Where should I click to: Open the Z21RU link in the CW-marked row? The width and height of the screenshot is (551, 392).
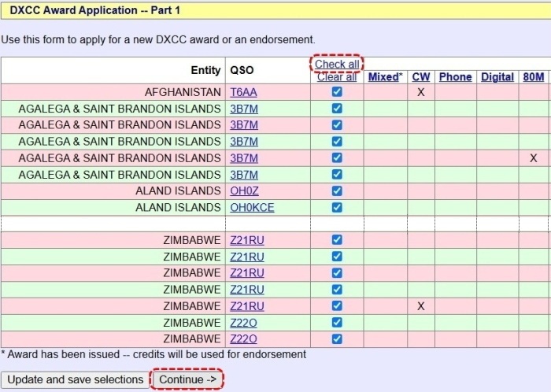[247, 306]
